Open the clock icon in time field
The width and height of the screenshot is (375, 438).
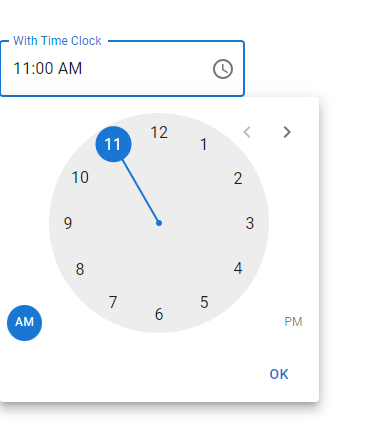pos(223,69)
